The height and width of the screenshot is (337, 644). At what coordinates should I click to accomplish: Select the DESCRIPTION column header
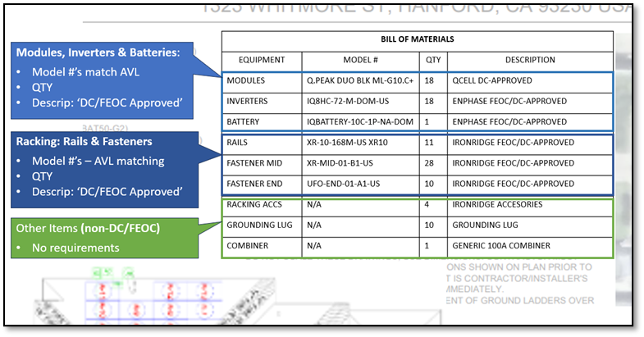[530, 60]
